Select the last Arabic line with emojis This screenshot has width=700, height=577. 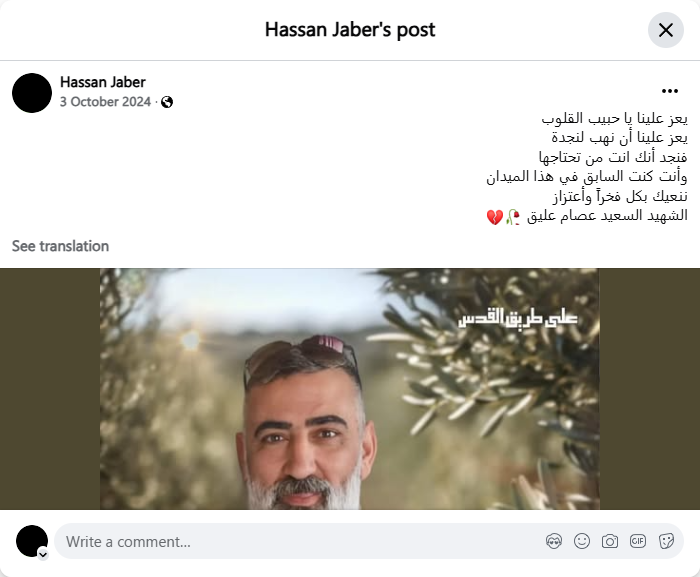click(x=587, y=216)
